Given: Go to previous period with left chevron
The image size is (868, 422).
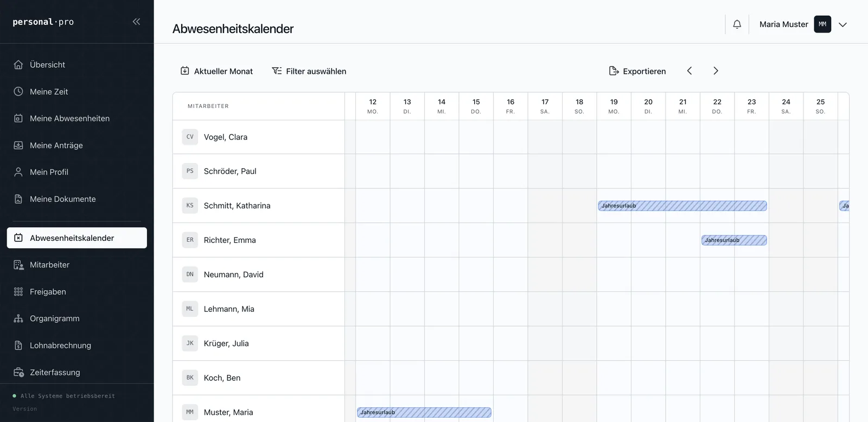Looking at the screenshot, I should pos(690,71).
